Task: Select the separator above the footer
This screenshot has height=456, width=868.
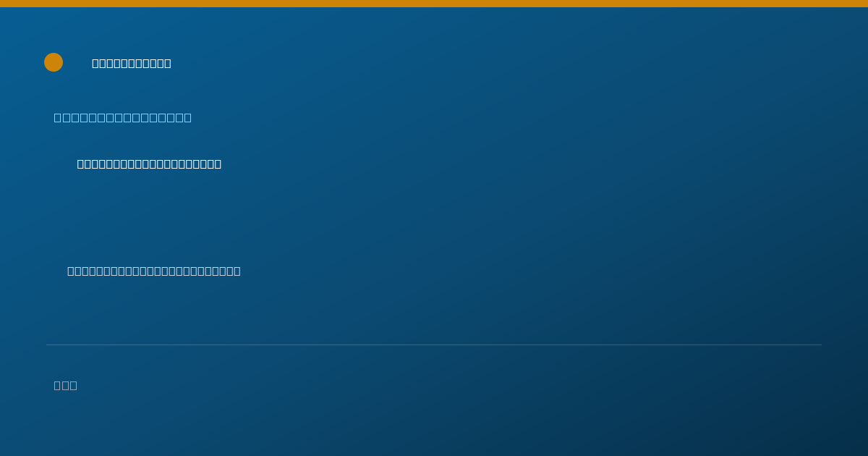Action: (x=434, y=345)
